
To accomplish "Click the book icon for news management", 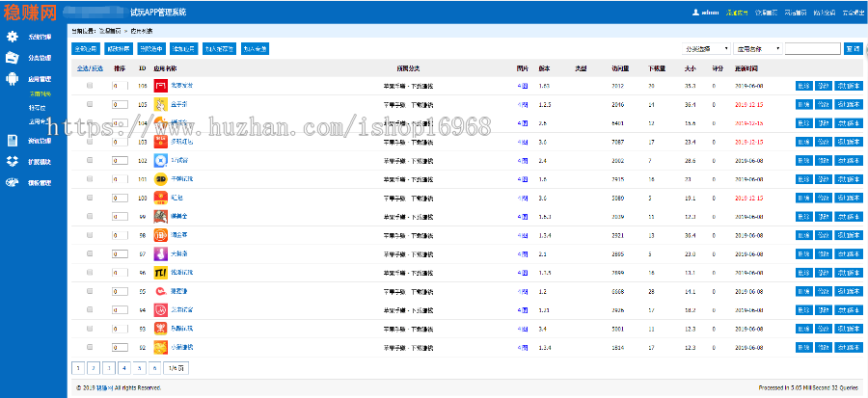I will pyautogui.click(x=13, y=141).
